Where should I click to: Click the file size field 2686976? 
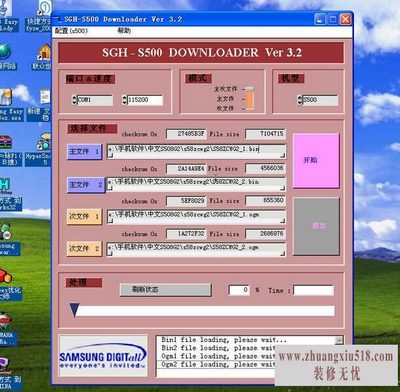click(266, 234)
